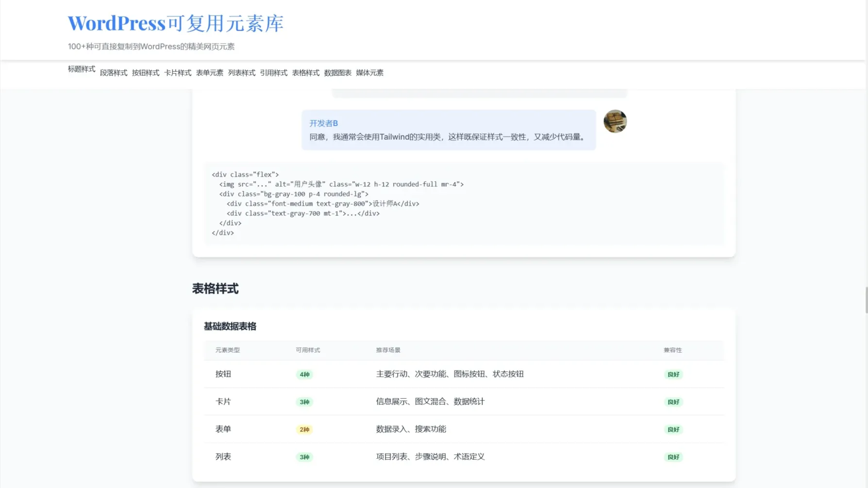The image size is (868, 488).
Task: Click 良好 badge in 列表 row
Action: click(x=673, y=457)
